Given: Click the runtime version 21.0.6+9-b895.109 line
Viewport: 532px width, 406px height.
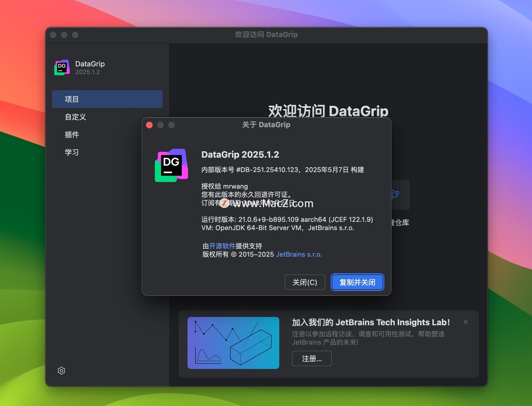Looking at the screenshot, I should click(287, 219).
